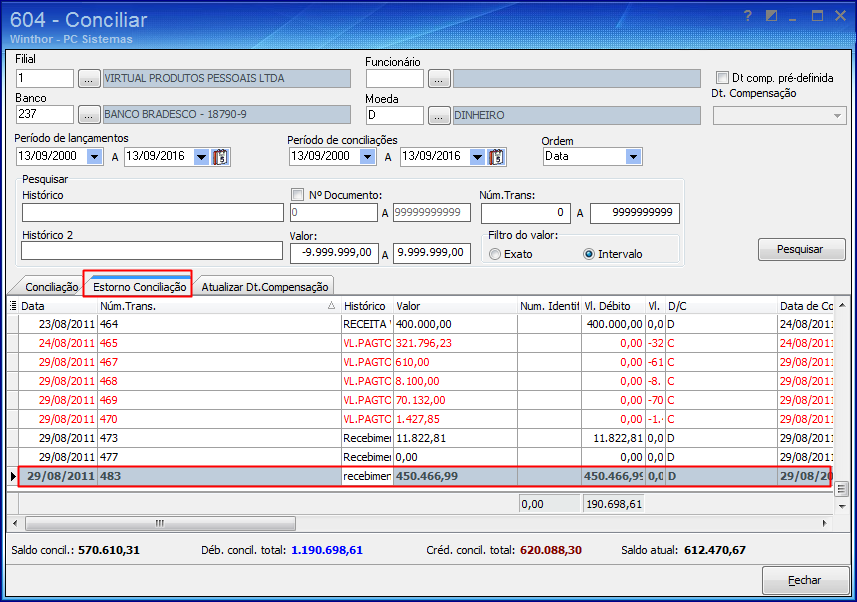This screenshot has height=602, width=857.
Task: Open the Dt. Compensação dropdown
Action: coord(837,115)
